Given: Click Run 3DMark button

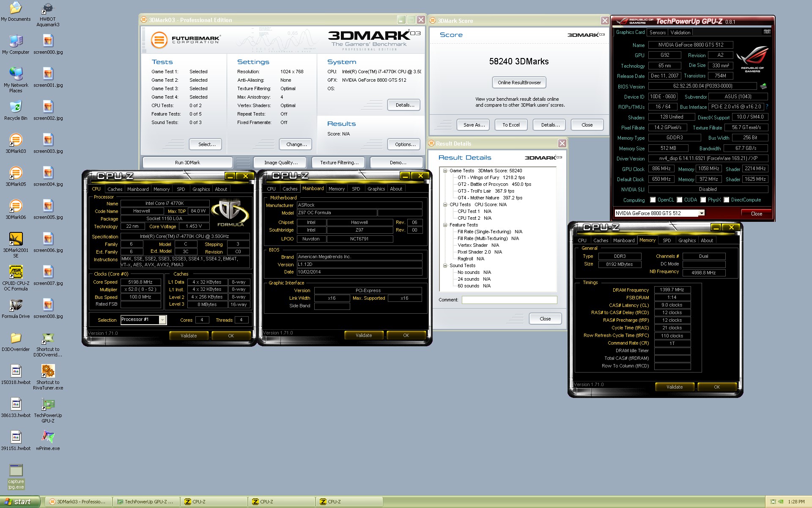Looking at the screenshot, I should [x=187, y=163].
